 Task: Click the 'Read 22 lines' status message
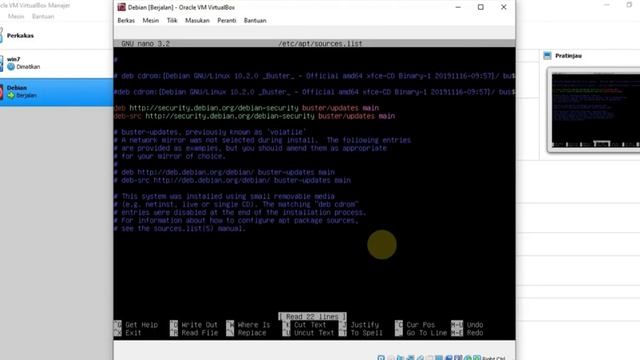[x=312, y=316]
